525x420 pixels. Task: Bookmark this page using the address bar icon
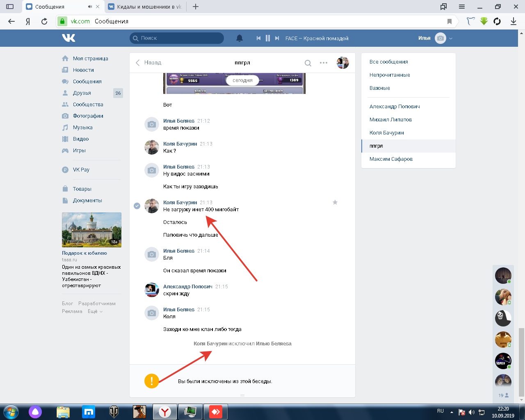(x=450, y=21)
